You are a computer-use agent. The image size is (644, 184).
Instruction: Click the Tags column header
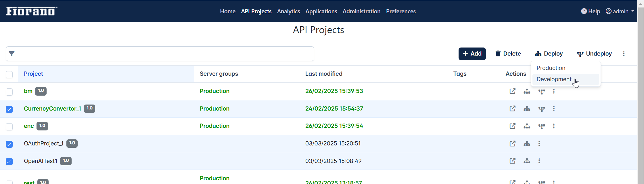(x=460, y=74)
